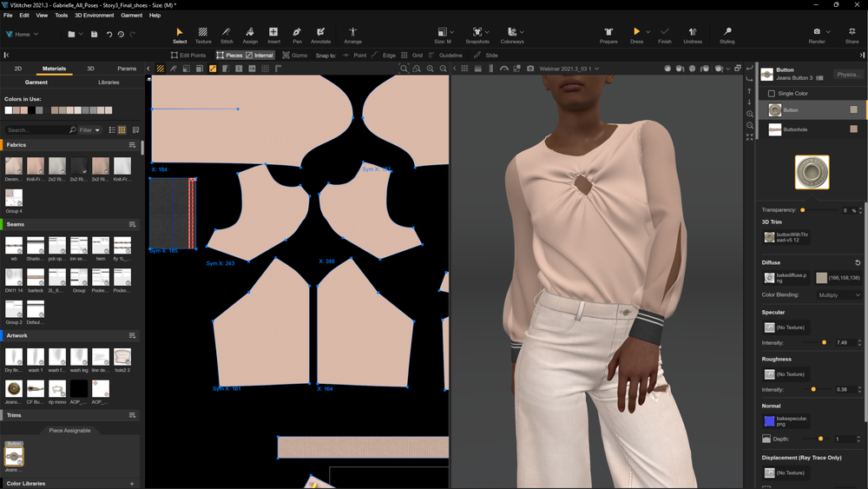Select the Stitch tool
This screenshot has width=868, height=489.
click(227, 34)
